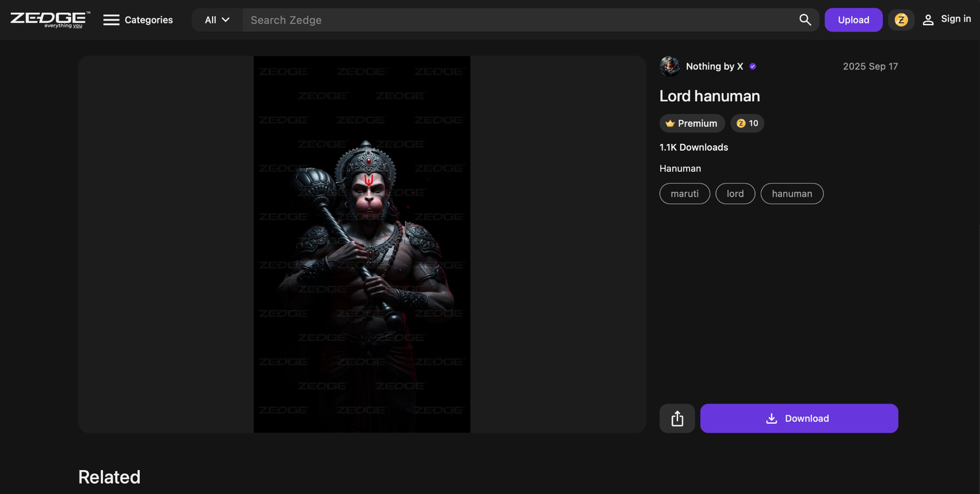Open the Lord hanuman wallpaper preview
The height and width of the screenshot is (494, 980).
(x=362, y=244)
